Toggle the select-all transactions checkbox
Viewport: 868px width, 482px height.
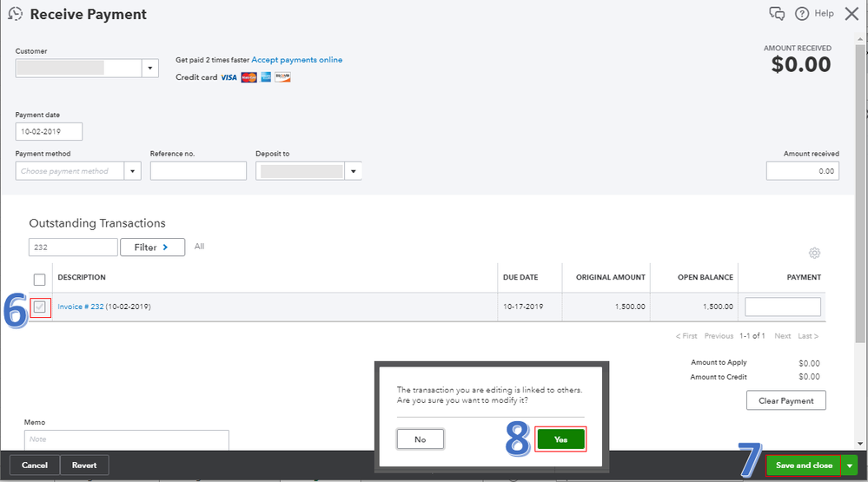click(39, 280)
